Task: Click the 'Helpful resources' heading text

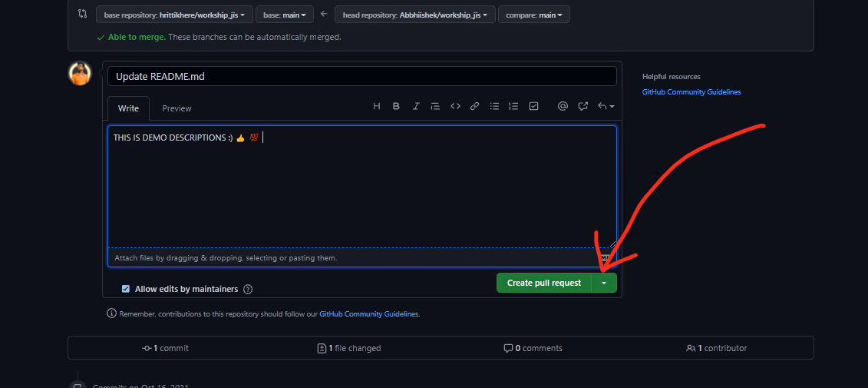Action: tap(672, 77)
